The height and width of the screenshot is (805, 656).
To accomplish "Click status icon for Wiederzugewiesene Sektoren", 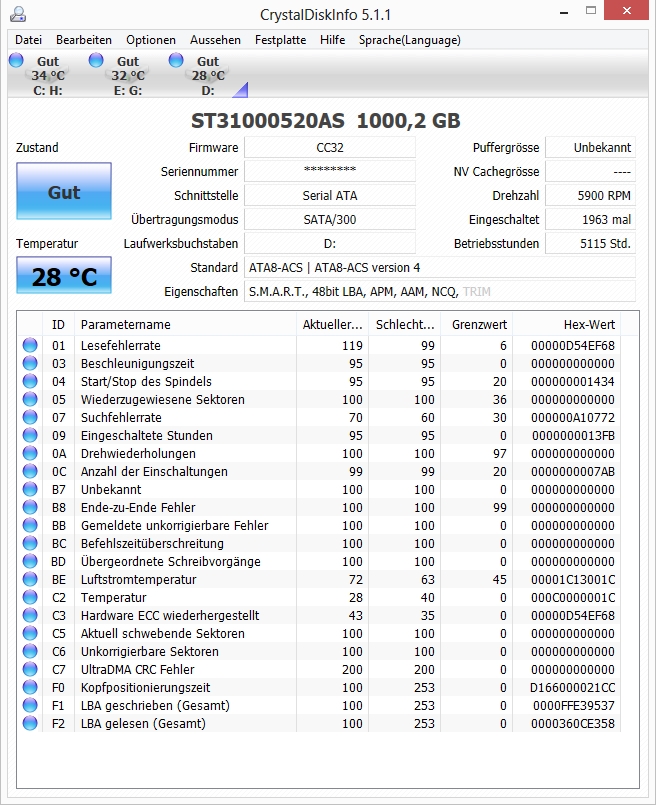I will pos(30,399).
